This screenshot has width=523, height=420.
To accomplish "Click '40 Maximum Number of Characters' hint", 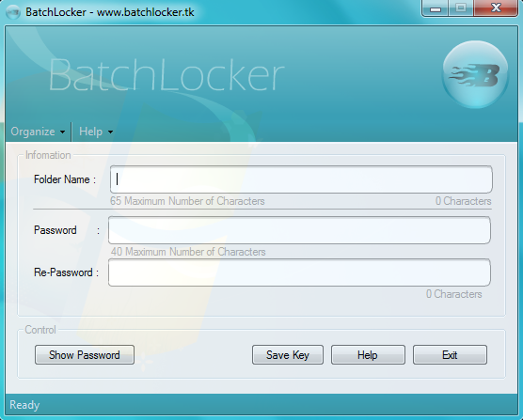I will click(x=188, y=252).
